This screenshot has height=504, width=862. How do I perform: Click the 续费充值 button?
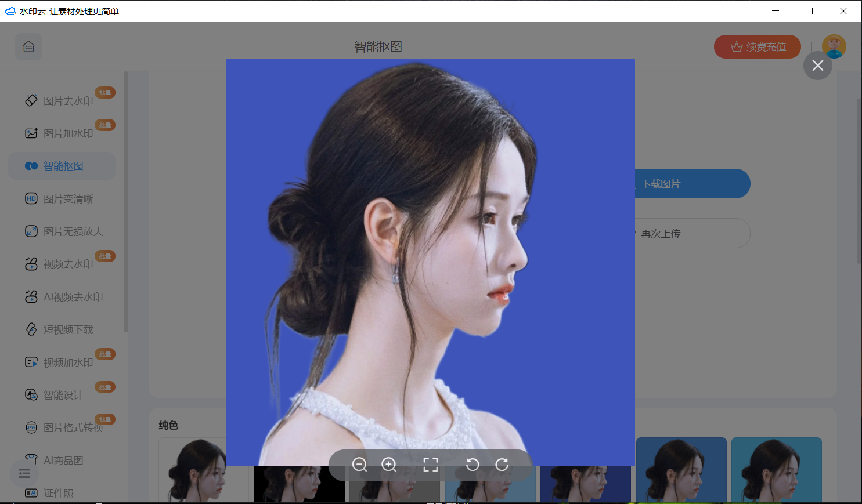(757, 47)
